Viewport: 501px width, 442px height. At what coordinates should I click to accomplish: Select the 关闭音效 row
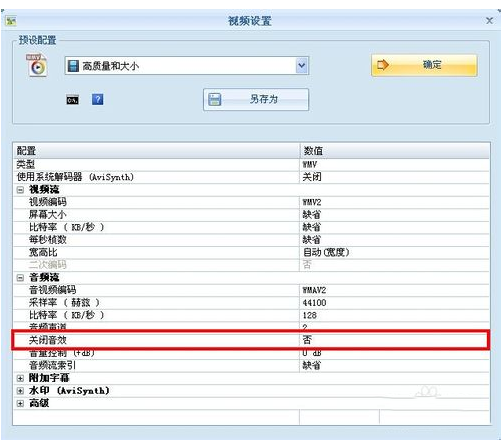point(251,340)
